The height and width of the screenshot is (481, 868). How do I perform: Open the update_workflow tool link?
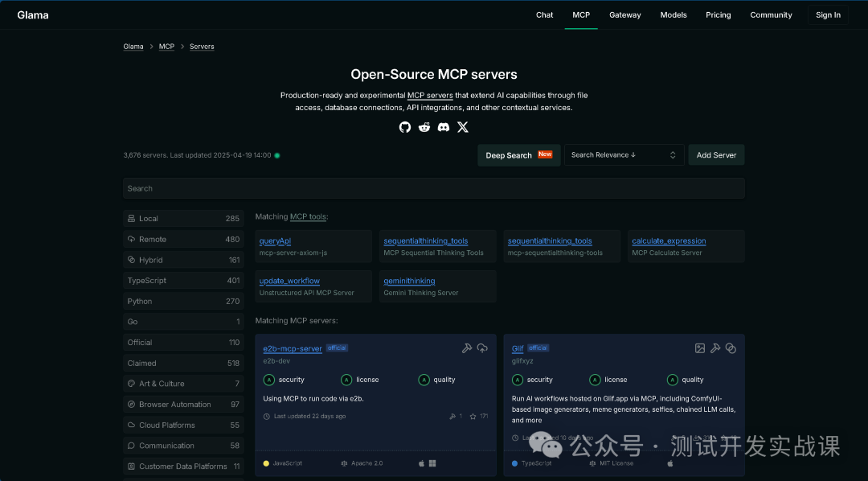tap(289, 281)
